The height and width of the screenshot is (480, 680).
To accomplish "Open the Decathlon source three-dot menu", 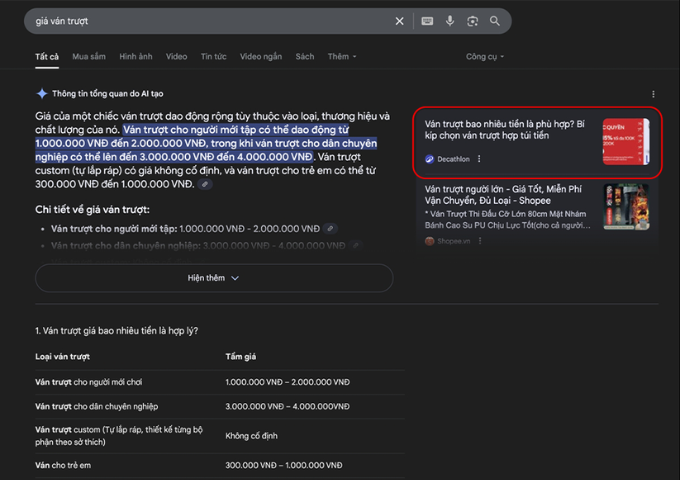I will [479, 159].
